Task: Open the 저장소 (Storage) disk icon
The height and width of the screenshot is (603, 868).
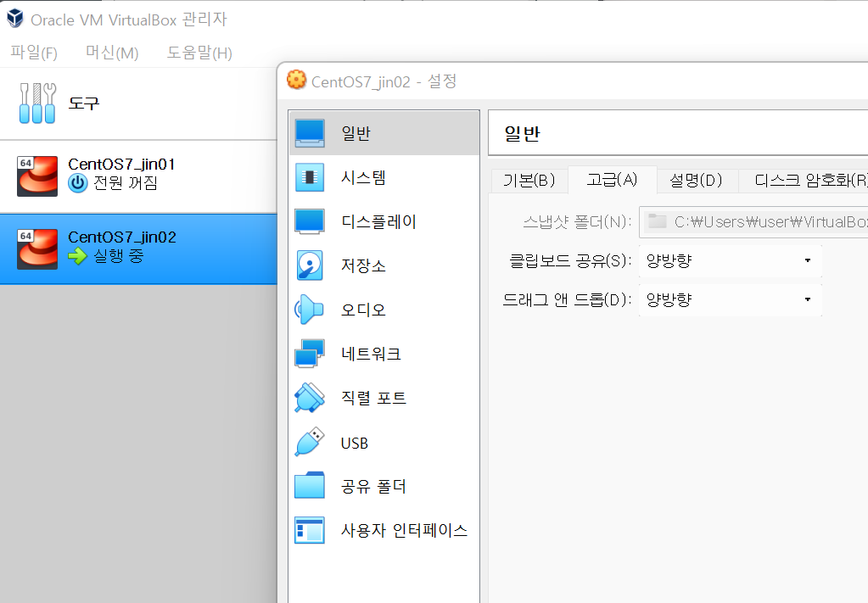Action: coord(310,265)
